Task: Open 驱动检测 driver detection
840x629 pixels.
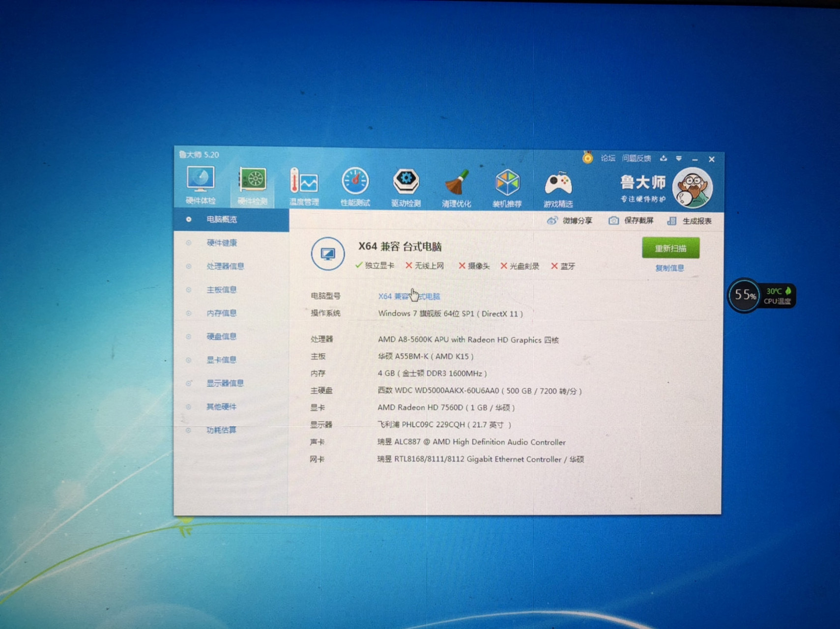Action: point(406,188)
